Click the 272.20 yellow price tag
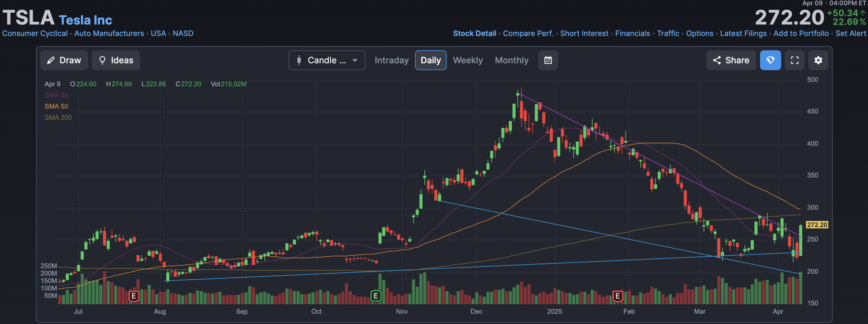 click(817, 225)
